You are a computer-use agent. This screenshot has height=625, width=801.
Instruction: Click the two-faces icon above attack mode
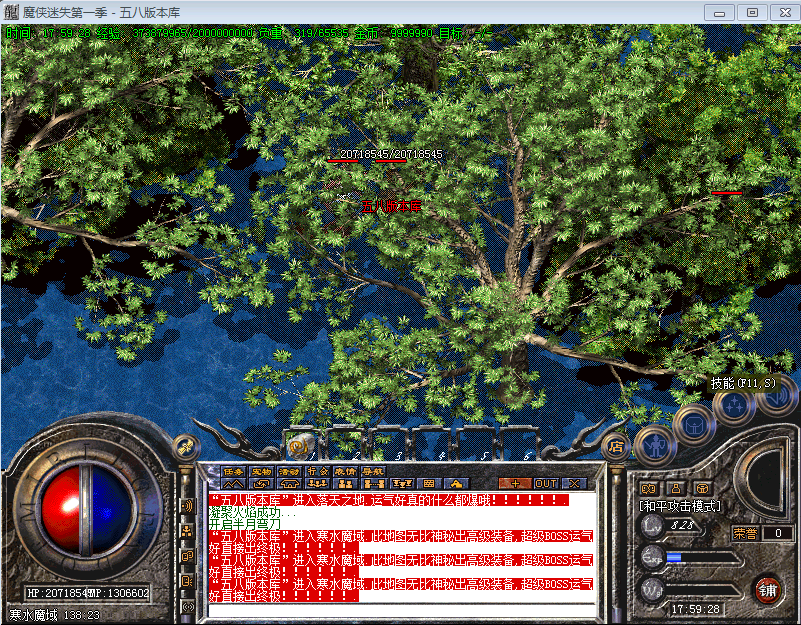pos(649,489)
